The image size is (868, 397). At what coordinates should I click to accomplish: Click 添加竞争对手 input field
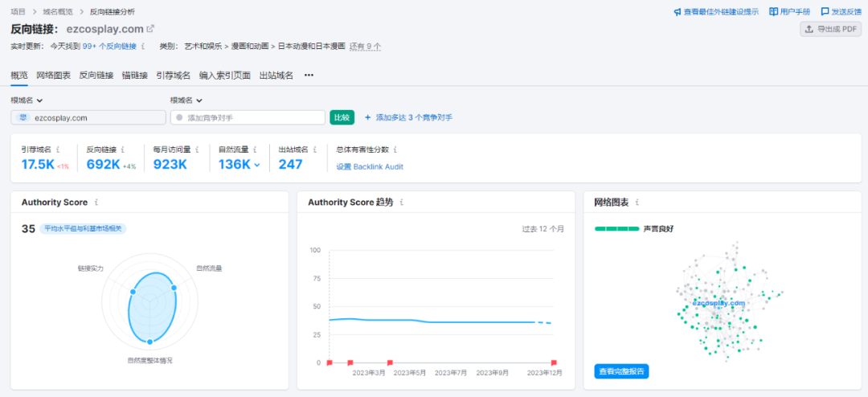point(248,117)
